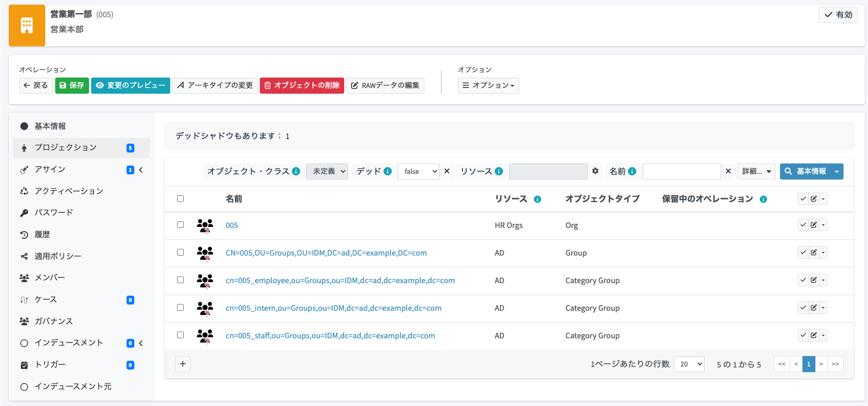Open 履歴 side menu item
Viewport: 868px width, 406px height.
[81, 234]
